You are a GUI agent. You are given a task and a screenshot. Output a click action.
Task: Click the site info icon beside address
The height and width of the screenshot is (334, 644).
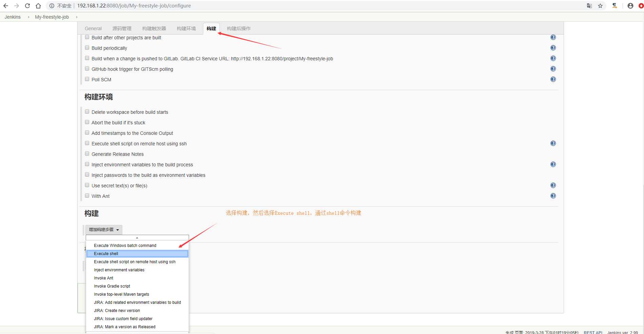point(52,6)
